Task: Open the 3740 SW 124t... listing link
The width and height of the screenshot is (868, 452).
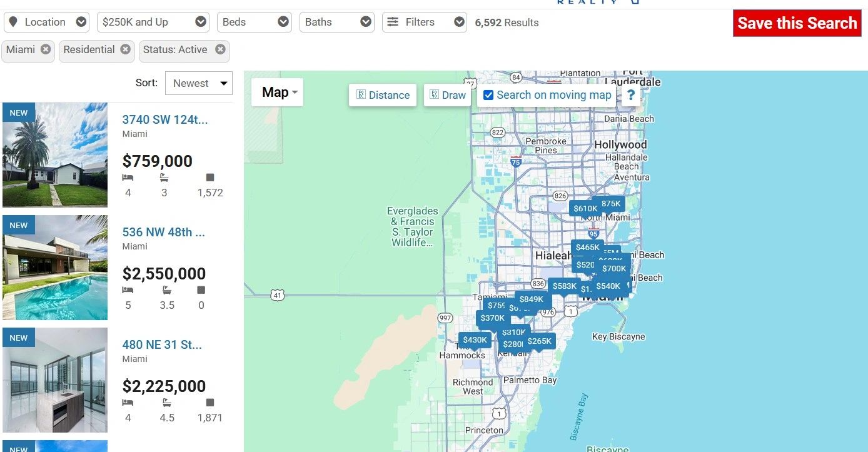Action: pos(165,120)
